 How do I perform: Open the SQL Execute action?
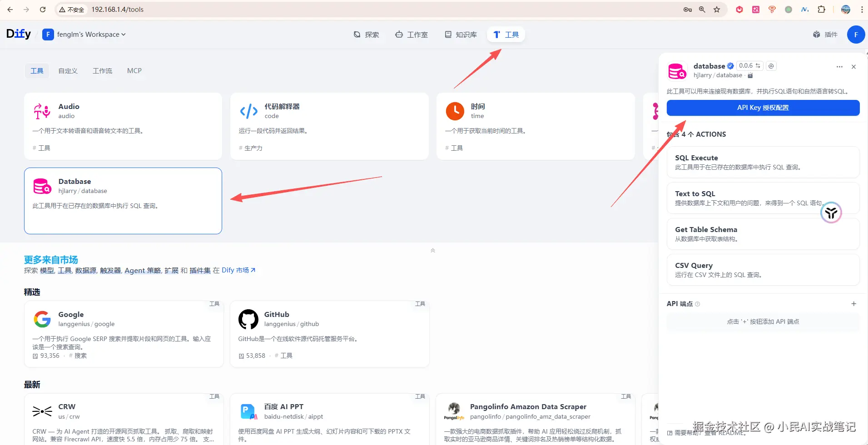pyautogui.click(x=763, y=162)
